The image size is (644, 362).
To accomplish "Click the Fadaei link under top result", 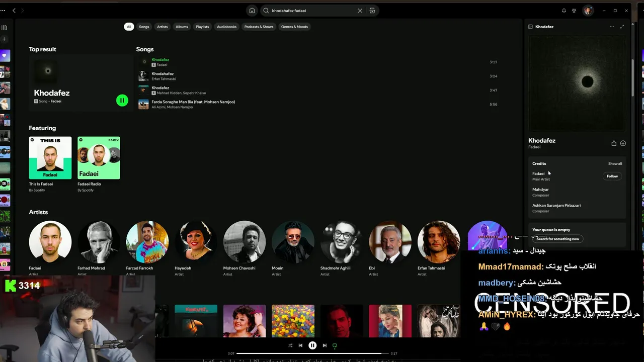I will pyautogui.click(x=56, y=101).
